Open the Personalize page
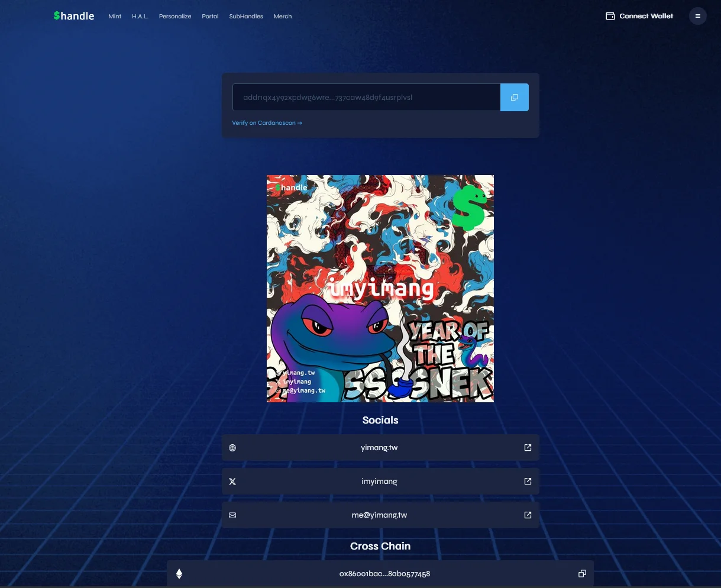This screenshot has width=721, height=588. 175,17
